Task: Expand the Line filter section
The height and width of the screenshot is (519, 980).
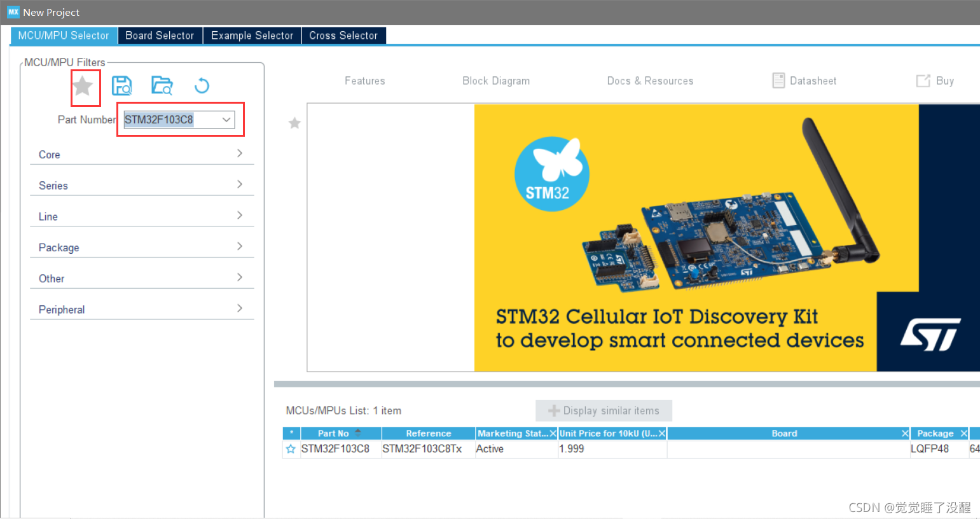Action: coord(142,216)
